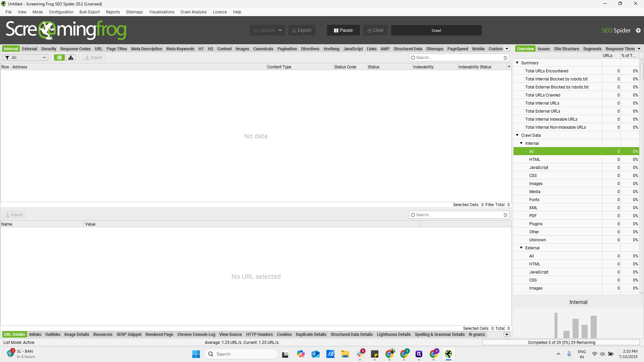The height and width of the screenshot is (362, 644).
Task: Clear the crawl data
Action: pos(375,30)
